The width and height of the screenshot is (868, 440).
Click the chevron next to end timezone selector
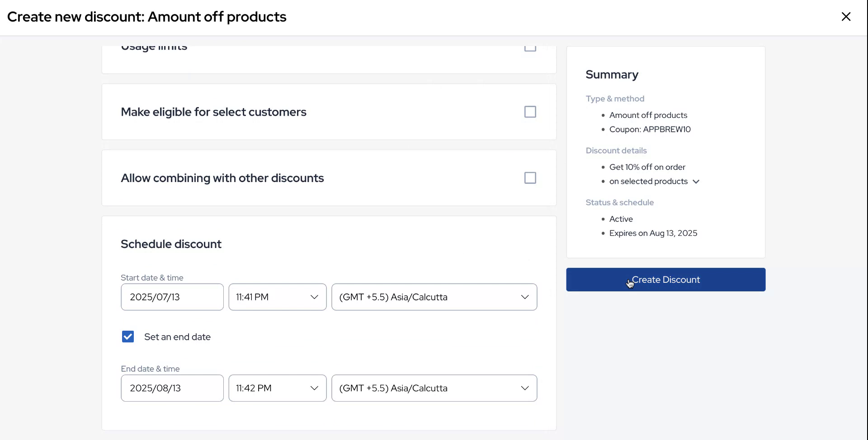click(524, 388)
